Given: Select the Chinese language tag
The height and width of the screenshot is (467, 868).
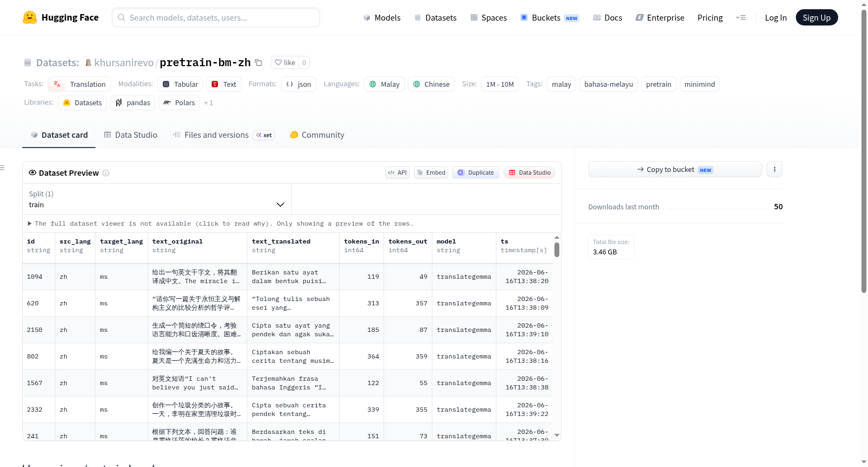Looking at the screenshot, I should (x=431, y=84).
